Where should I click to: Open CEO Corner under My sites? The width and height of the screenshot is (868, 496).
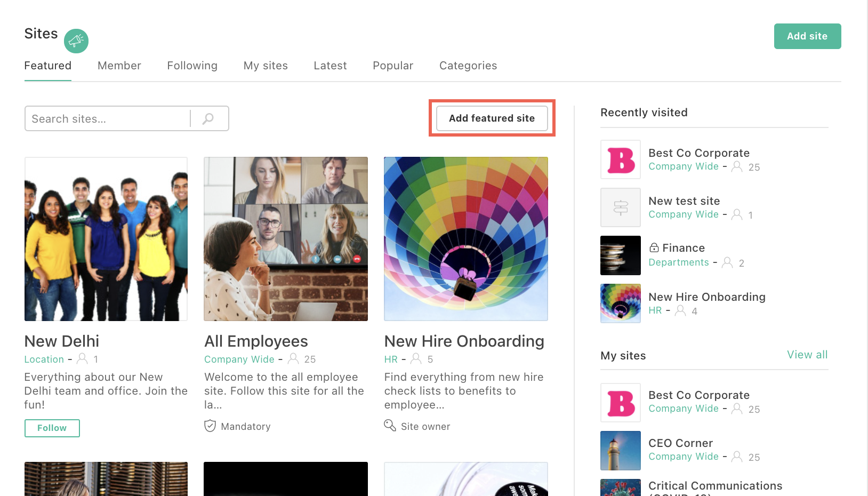point(680,443)
